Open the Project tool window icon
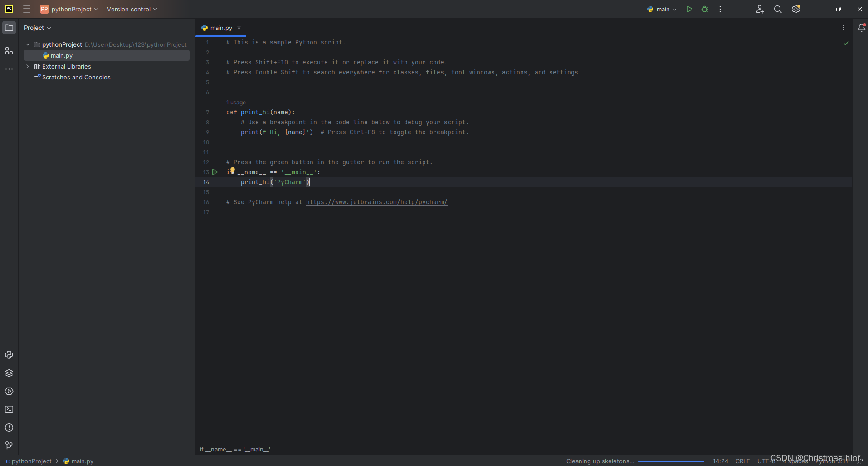 [9, 28]
